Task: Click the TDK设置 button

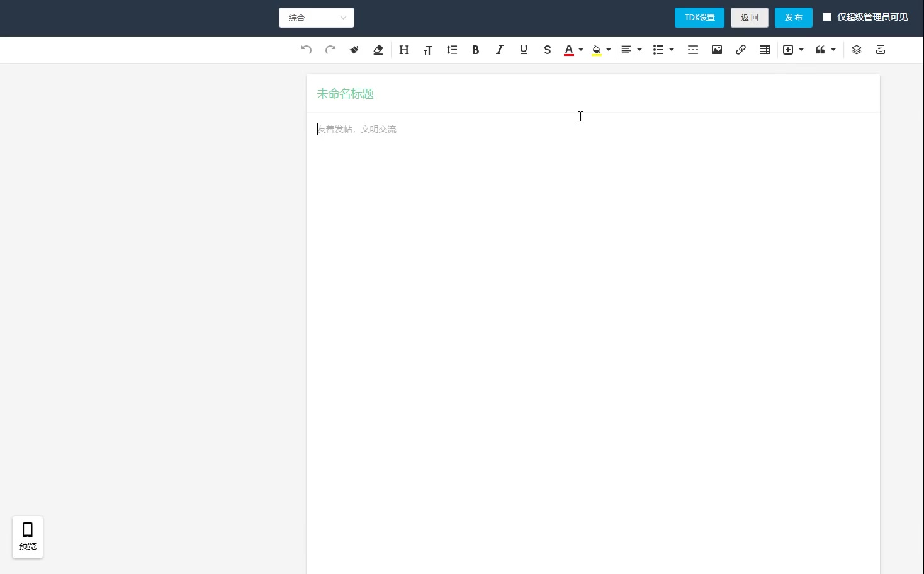Action: [x=699, y=18]
